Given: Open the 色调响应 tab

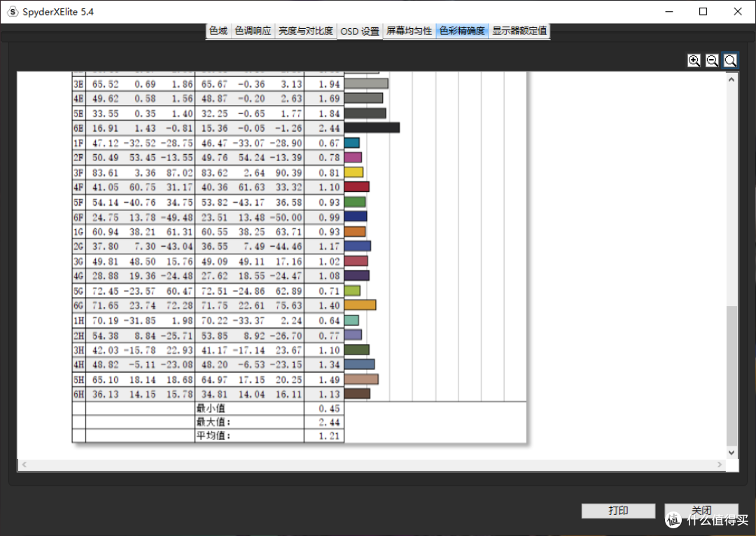Looking at the screenshot, I should (x=253, y=31).
